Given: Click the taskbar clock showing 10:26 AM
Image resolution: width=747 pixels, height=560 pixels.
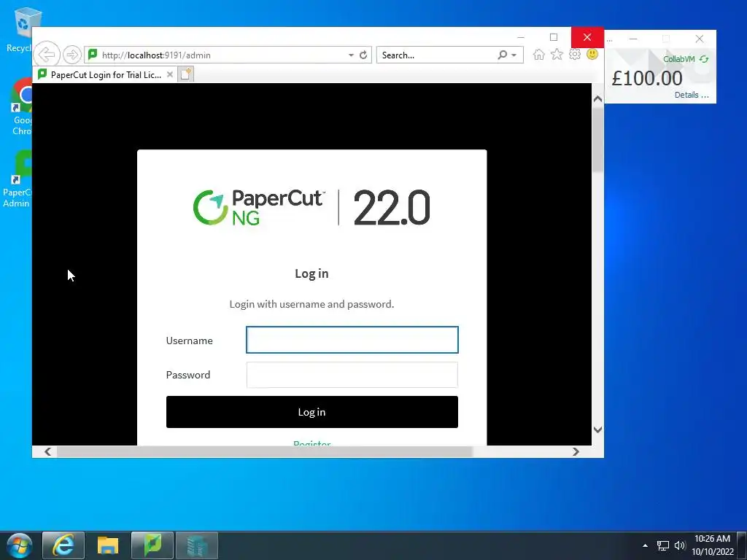Looking at the screenshot, I should [712, 545].
